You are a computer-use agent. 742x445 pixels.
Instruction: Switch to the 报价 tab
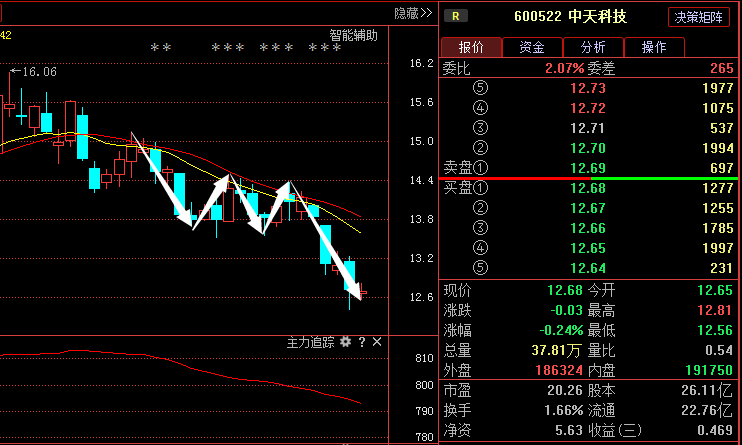point(471,47)
